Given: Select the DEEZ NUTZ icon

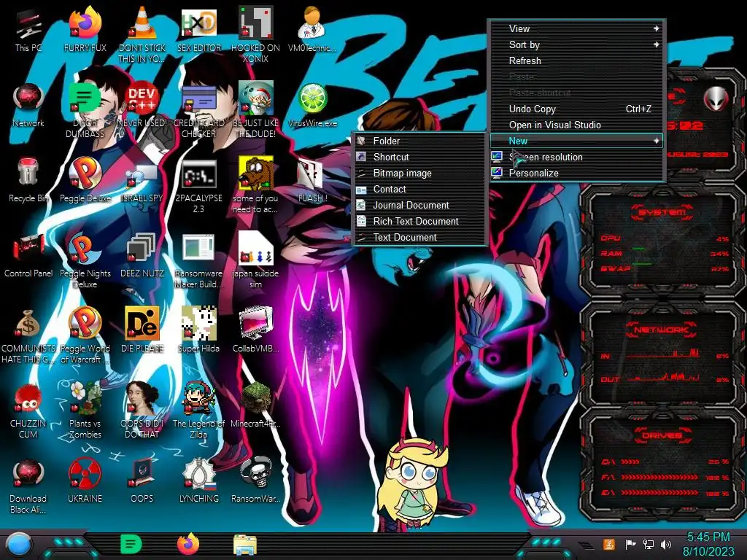Looking at the screenshot, I should pos(142,256).
